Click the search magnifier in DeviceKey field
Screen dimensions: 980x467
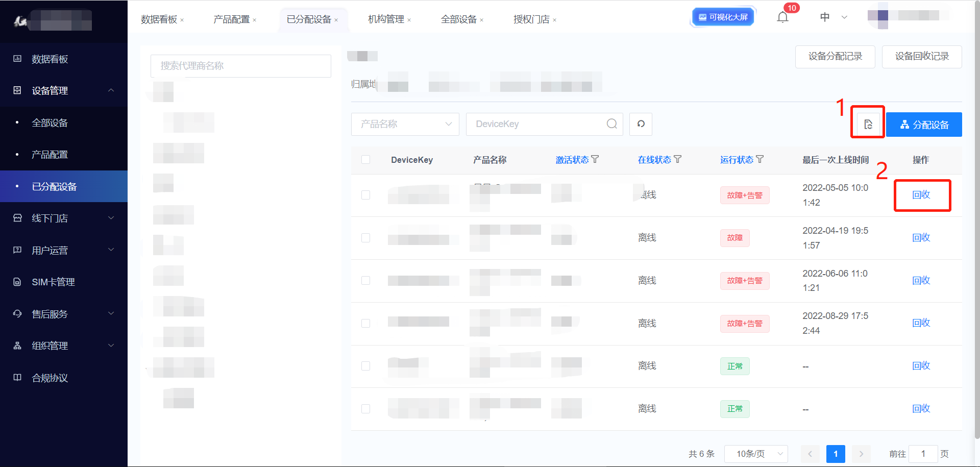point(611,124)
